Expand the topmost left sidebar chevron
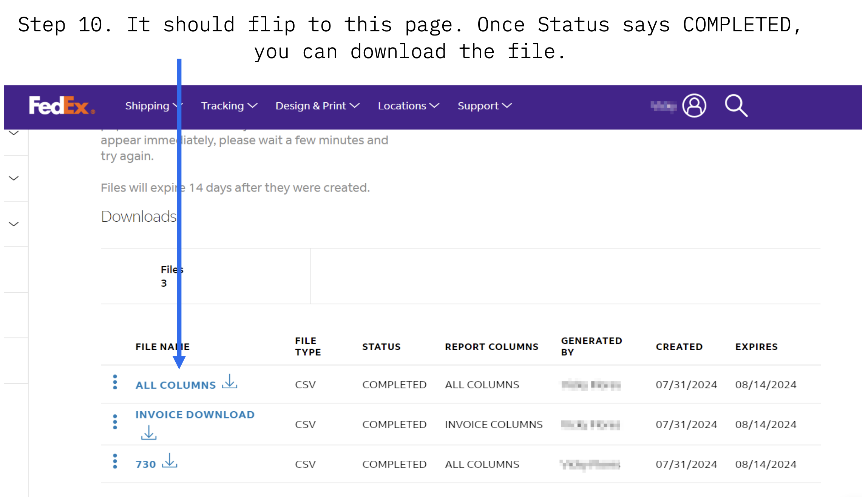Screen dimensions: 868x497 (x=14, y=133)
